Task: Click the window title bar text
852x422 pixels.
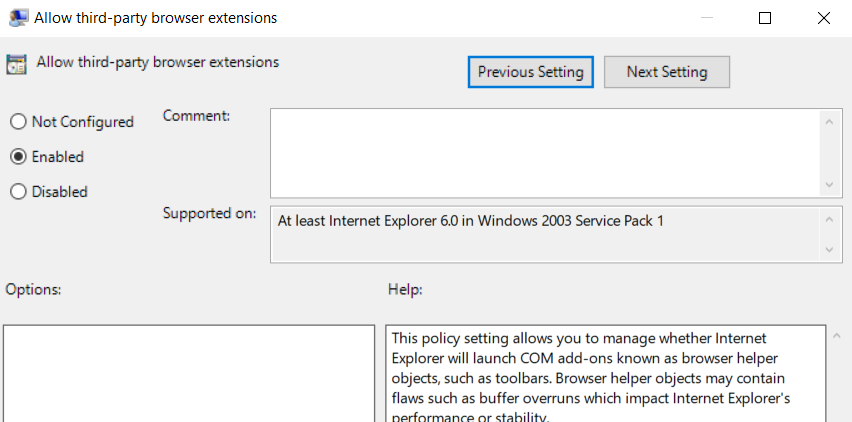Action: click(156, 18)
